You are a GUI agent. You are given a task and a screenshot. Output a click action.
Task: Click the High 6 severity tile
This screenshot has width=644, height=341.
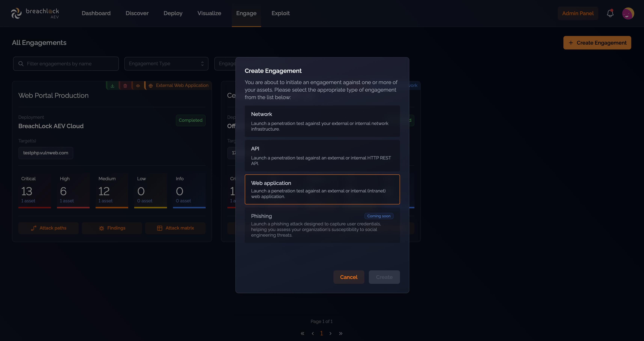click(73, 190)
